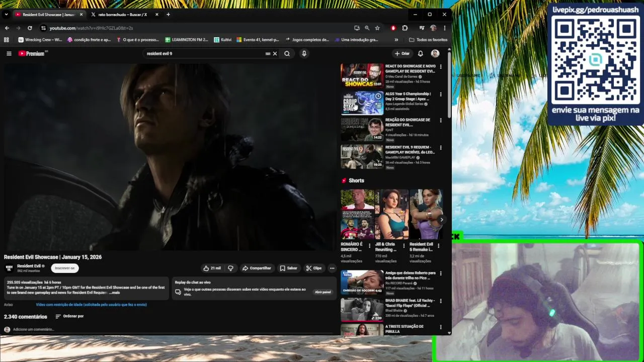Show hidden bookmarks with double chevron
This screenshot has width=644, height=362.
tap(396, 40)
